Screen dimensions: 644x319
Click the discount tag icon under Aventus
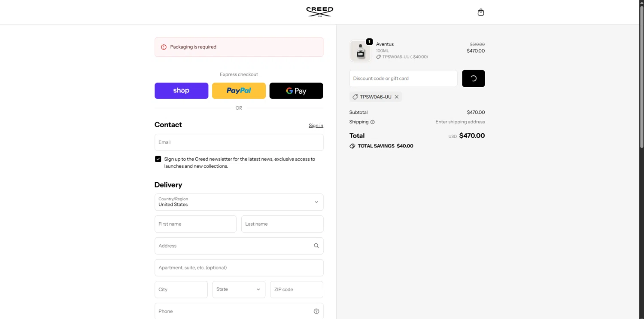[x=378, y=57]
